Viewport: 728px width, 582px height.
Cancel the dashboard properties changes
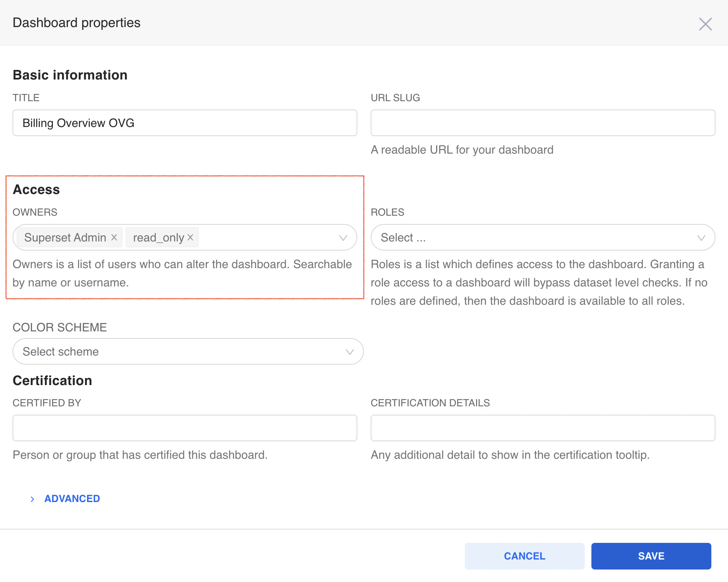click(x=524, y=556)
